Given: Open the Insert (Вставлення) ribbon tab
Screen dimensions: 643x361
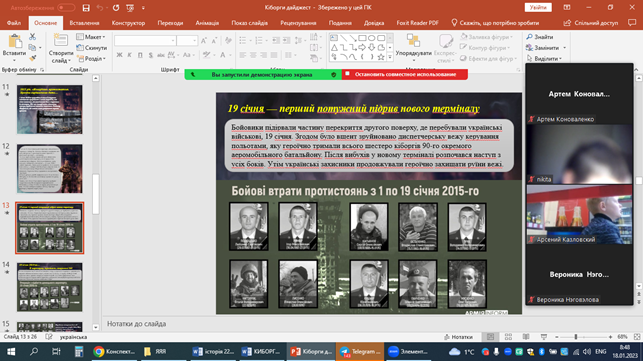Looking at the screenshot, I should [x=84, y=23].
